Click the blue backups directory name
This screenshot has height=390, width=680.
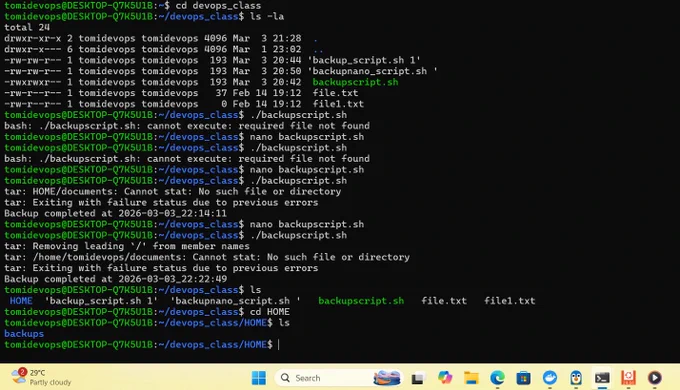coord(24,334)
